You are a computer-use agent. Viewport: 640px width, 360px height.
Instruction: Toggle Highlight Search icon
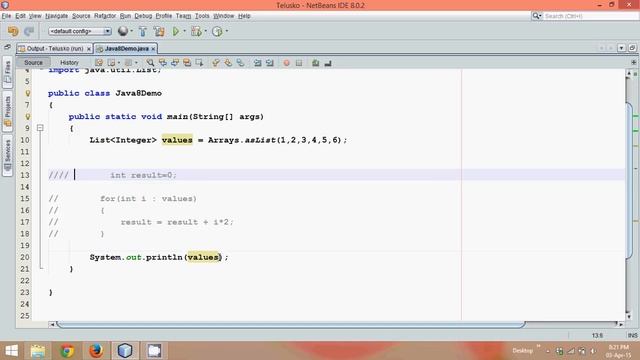(187, 63)
